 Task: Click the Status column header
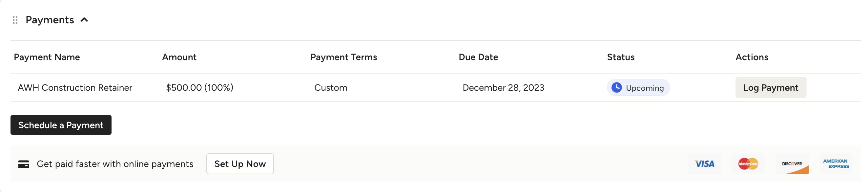621,57
